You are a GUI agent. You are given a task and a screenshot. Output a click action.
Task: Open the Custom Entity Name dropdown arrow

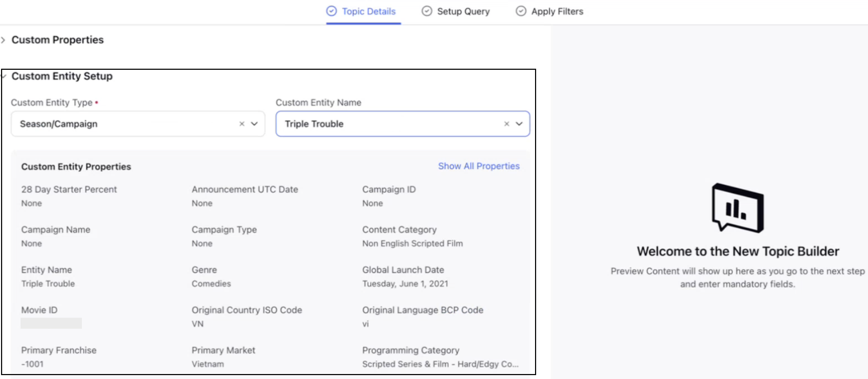[x=519, y=124]
